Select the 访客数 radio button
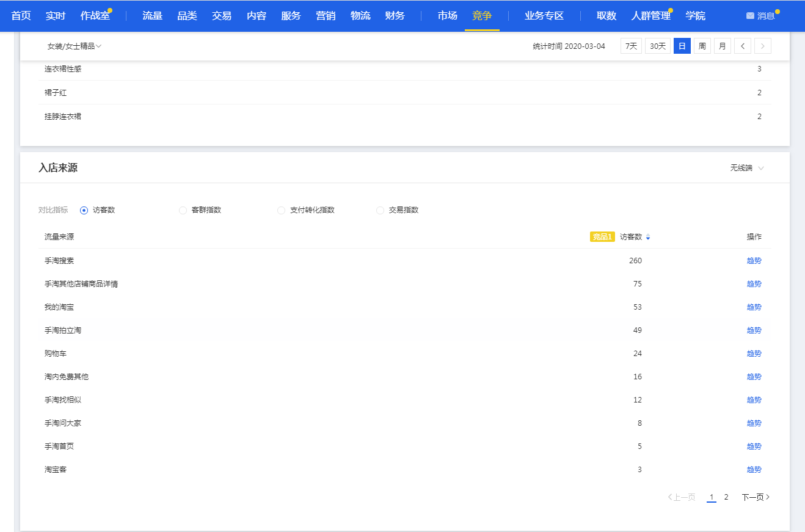 click(84, 210)
